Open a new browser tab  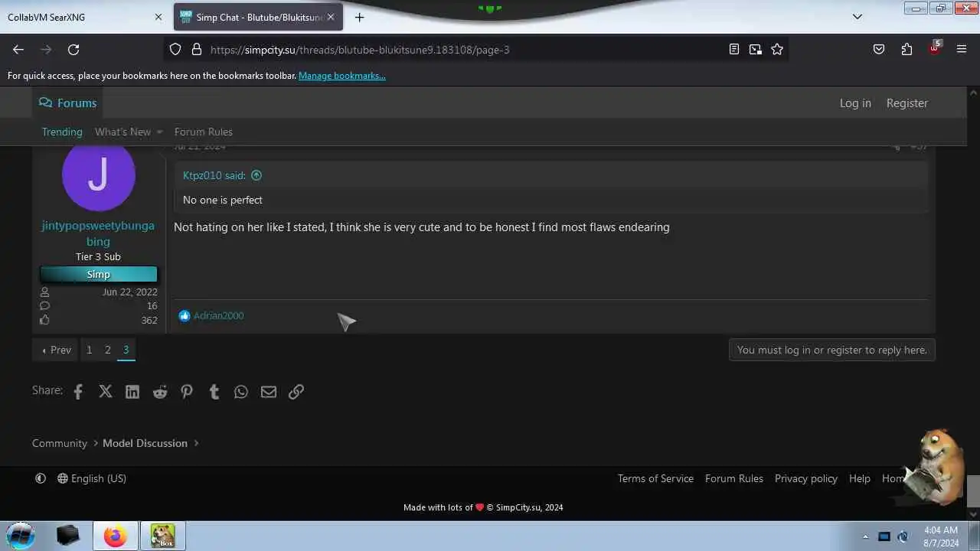click(x=359, y=17)
